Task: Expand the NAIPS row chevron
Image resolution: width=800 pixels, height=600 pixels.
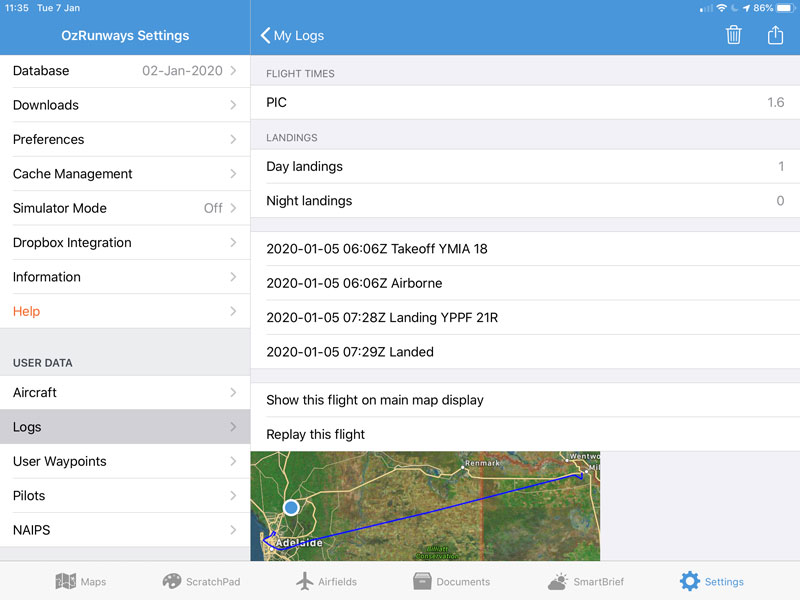Action: 233,530
